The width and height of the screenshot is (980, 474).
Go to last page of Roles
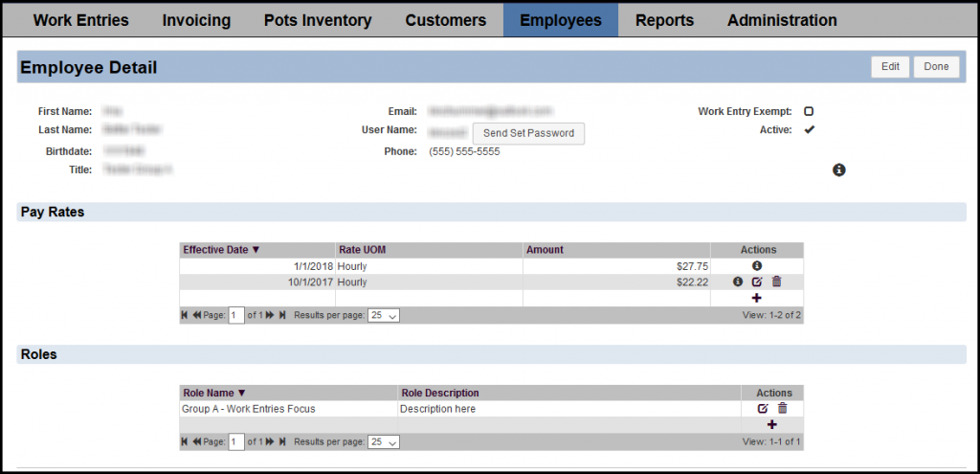coord(282,441)
